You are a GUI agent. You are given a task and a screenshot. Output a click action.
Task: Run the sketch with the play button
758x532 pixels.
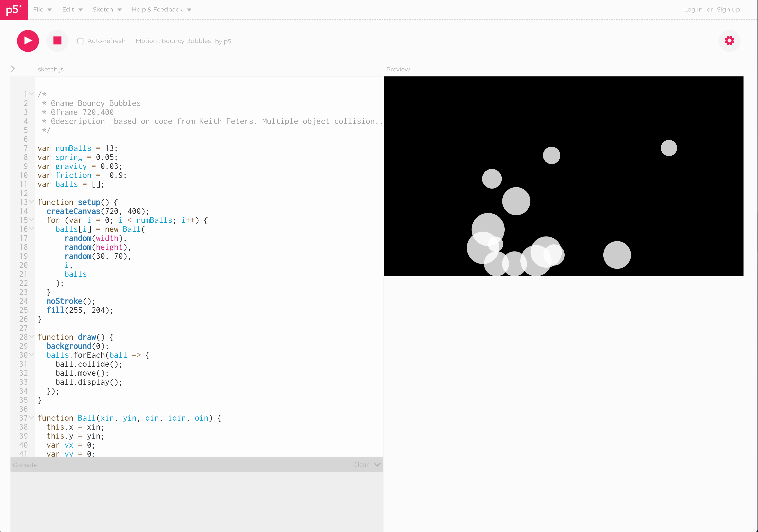pos(28,41)
